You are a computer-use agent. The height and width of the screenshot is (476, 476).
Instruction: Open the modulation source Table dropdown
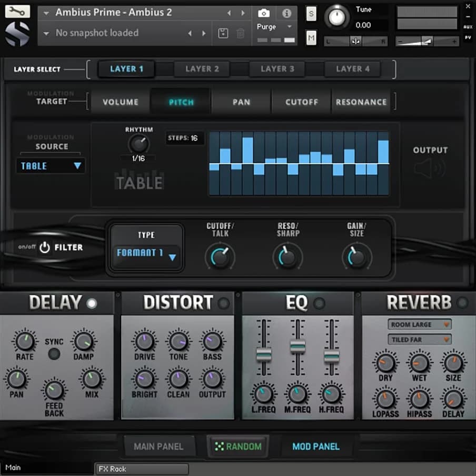[51, 166]
